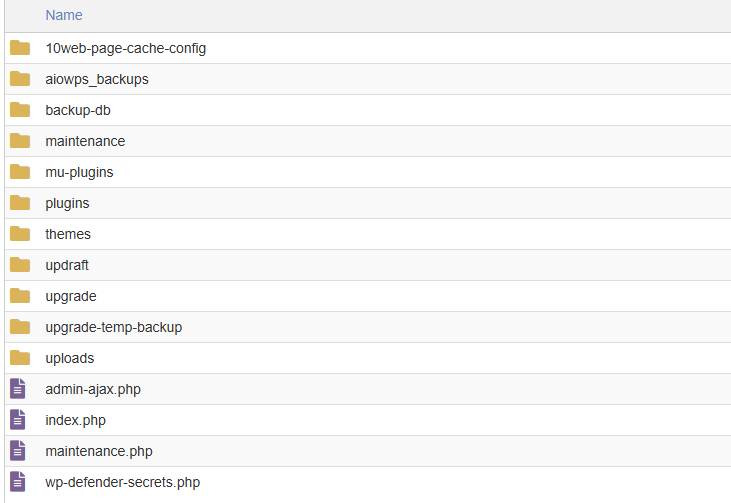Select the wp-defender-secrets.php file name
Image resolution: width=731 pixels, height=503 pixels.
click(122, 482)
